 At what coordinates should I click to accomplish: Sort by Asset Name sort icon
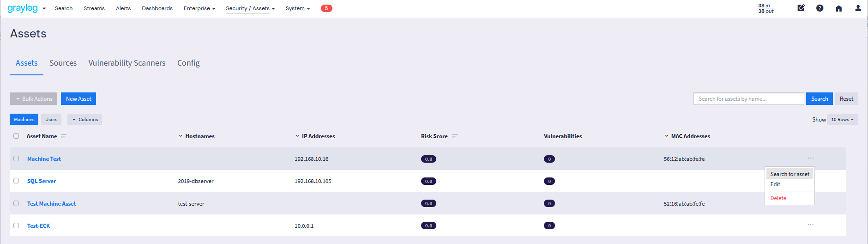(64, 136)
